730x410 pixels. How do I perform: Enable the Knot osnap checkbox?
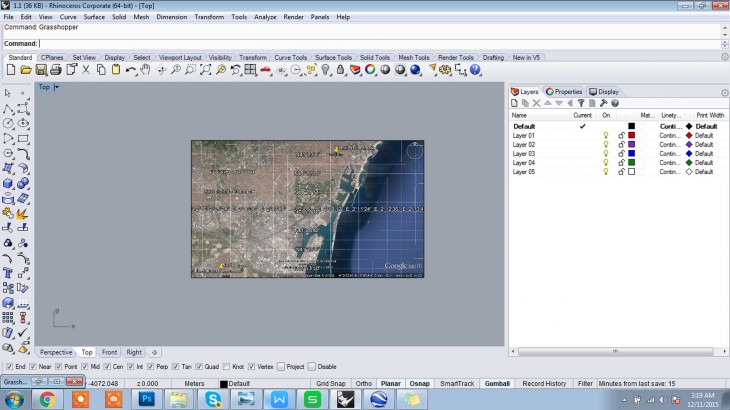(x=225, y=367)
